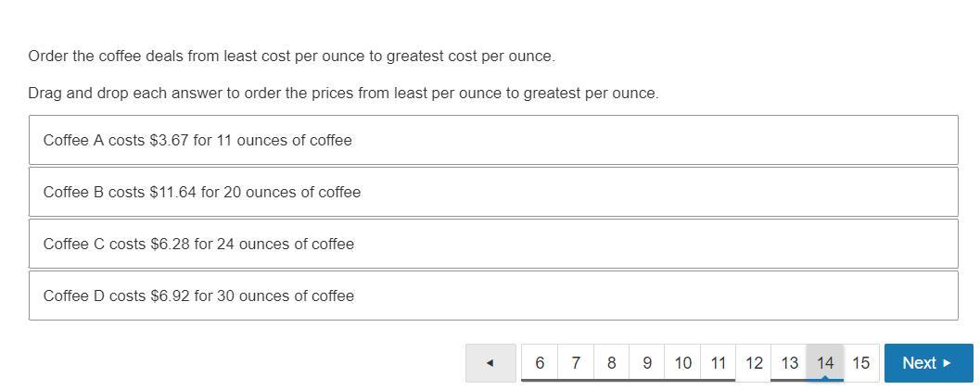Pick the Coffee D $6.92 answer card
The height and width of the screenshot is (390, 980).
[x=492, y=296]
